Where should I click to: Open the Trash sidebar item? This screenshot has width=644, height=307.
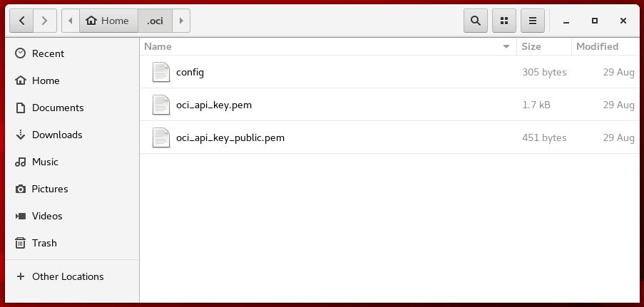click(44, 243)
